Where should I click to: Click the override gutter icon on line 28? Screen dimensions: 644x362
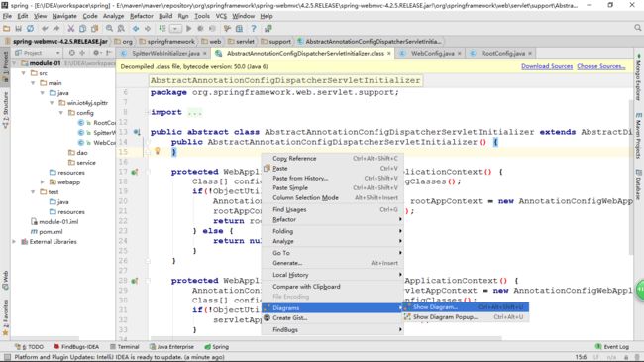(135, 281)
